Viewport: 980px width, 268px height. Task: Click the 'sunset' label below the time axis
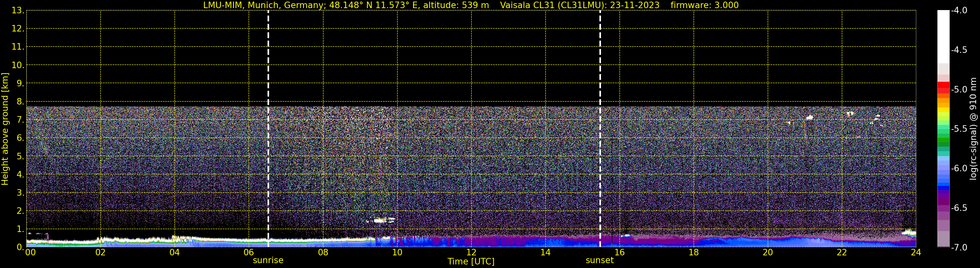point(600,261)
